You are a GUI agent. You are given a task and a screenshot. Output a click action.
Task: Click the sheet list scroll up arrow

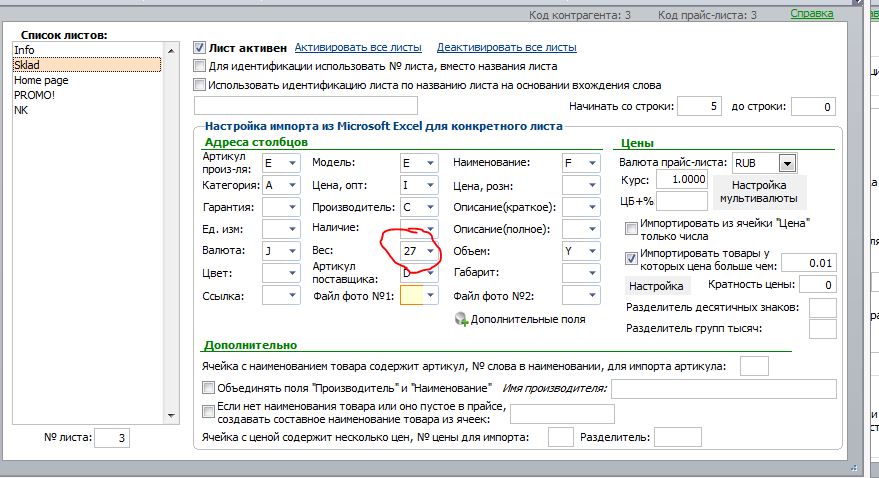tap(171, 51)
